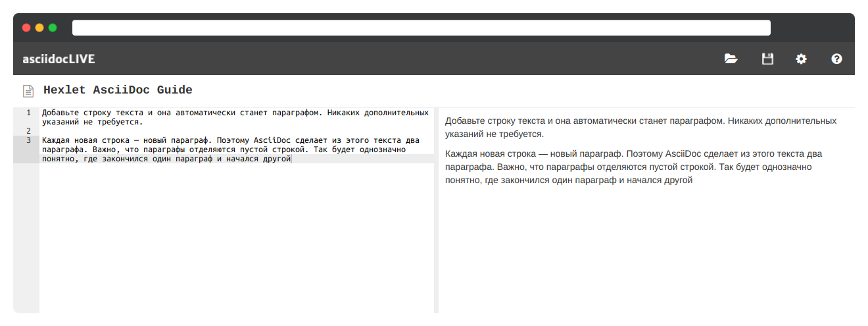Click the document icon beside the title

(28, 90)
